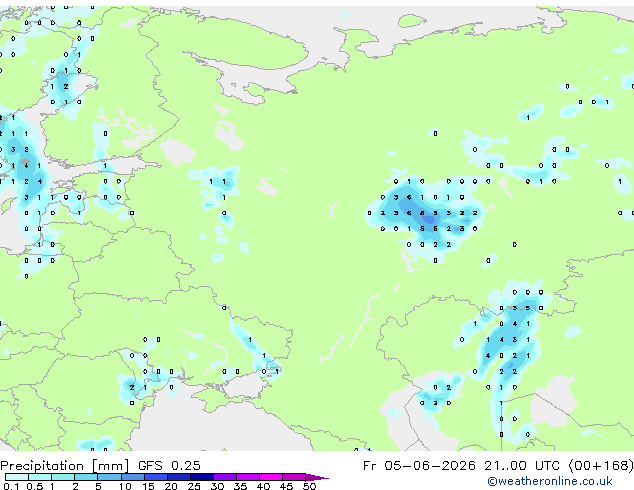Viewport: 634px width, 490px height.
Task: Open the weatheronline.co.uk copyright link
Action: click(x=550, y=481)
